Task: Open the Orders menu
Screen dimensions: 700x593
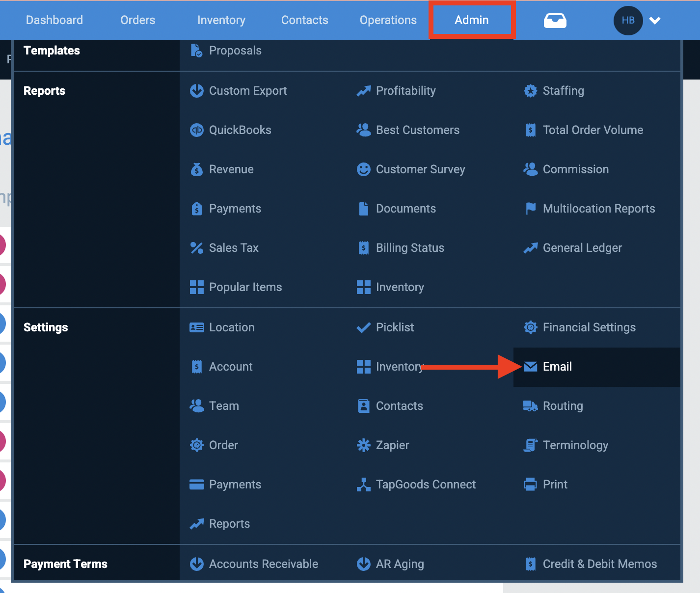Action: pos(138,20)
